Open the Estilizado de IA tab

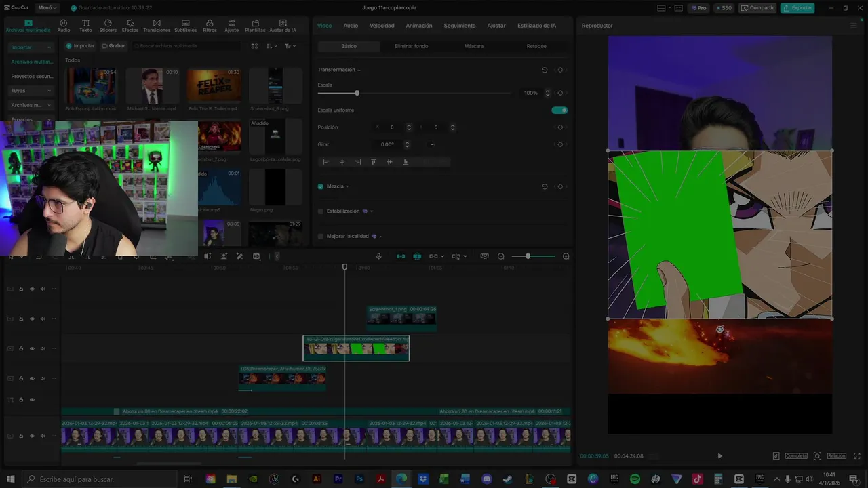point(536,26)
